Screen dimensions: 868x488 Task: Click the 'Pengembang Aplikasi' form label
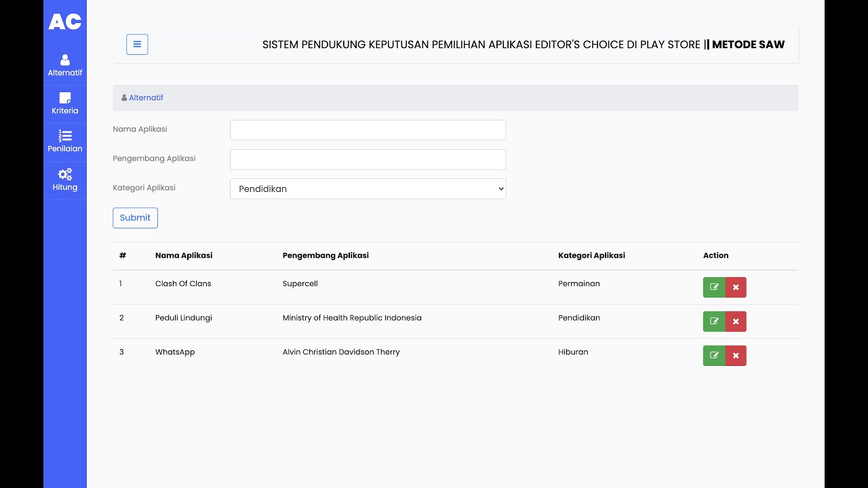(154, 159)
